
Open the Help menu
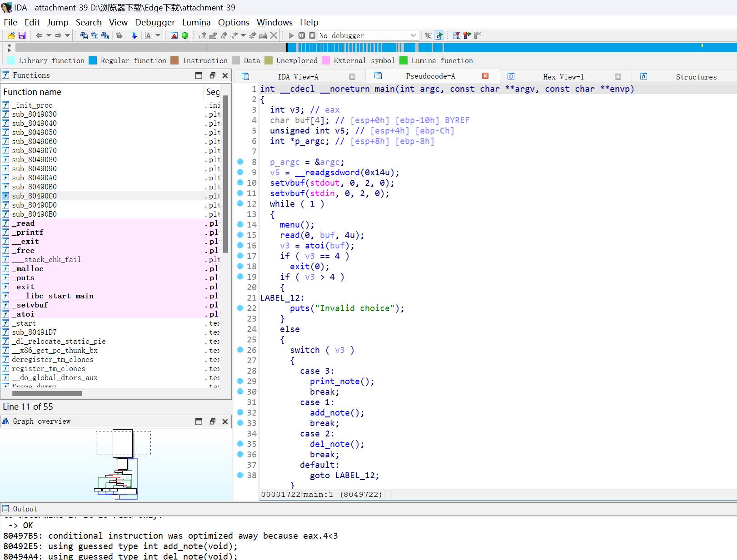(x=309, y=22)
